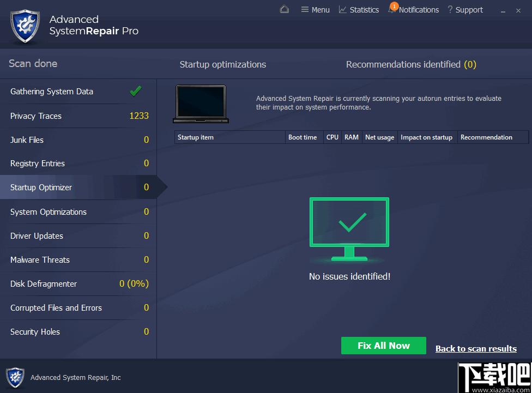Select Driver Updates in the sidebar
532x393 pixels.
pos(78,235)
